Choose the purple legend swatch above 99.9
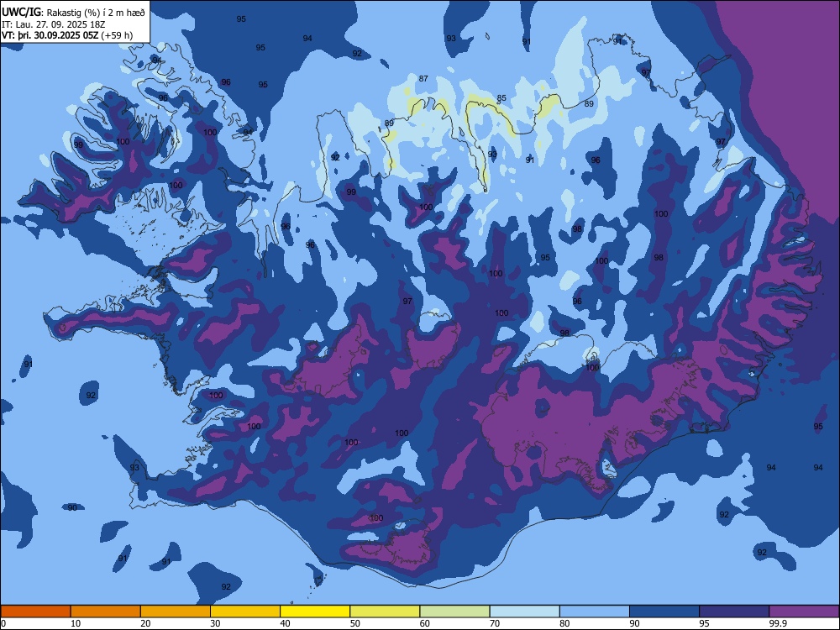 [x=804, y=612]
